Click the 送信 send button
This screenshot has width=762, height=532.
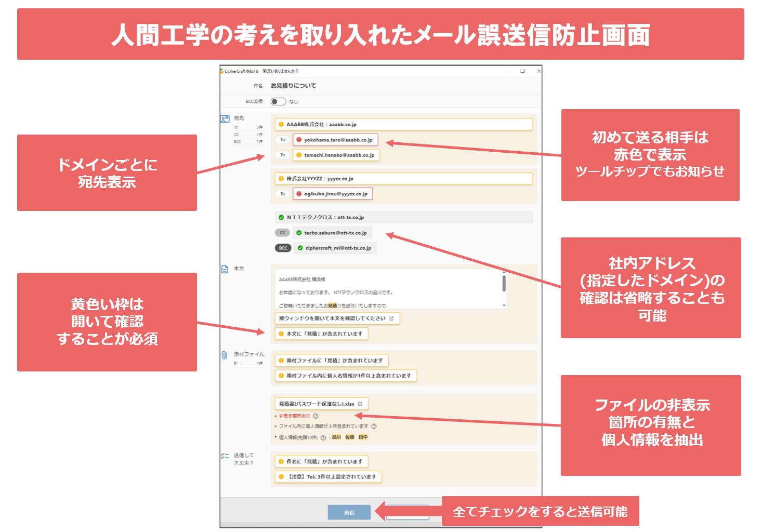[x=350, y=512]
